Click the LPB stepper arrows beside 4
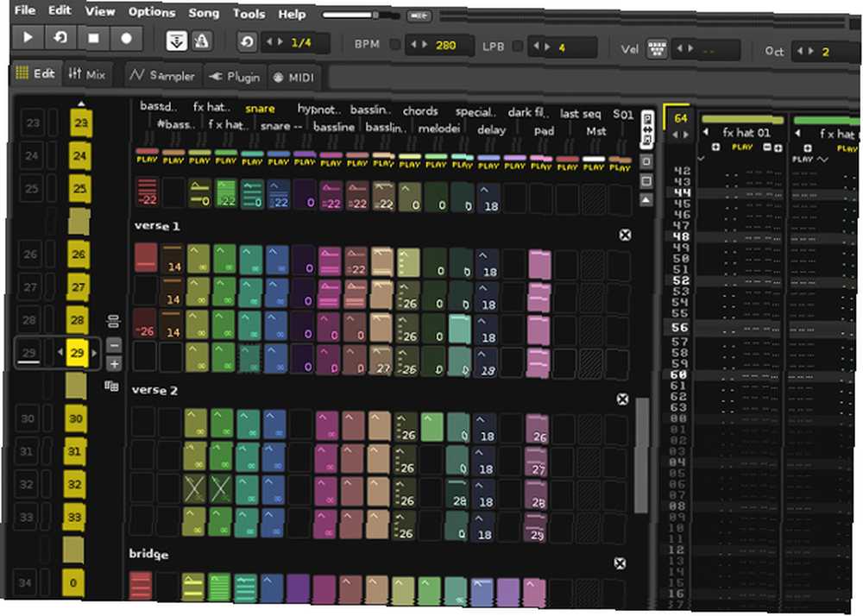Viewport: 863px width, 616px height. (x=542, y=47)
